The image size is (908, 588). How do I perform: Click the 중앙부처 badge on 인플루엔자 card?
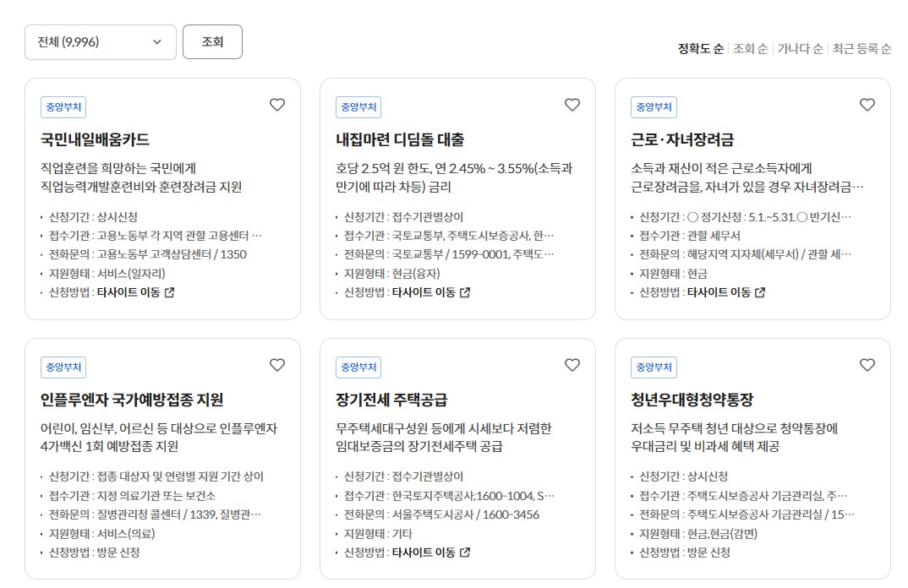(x=63, y=367)
